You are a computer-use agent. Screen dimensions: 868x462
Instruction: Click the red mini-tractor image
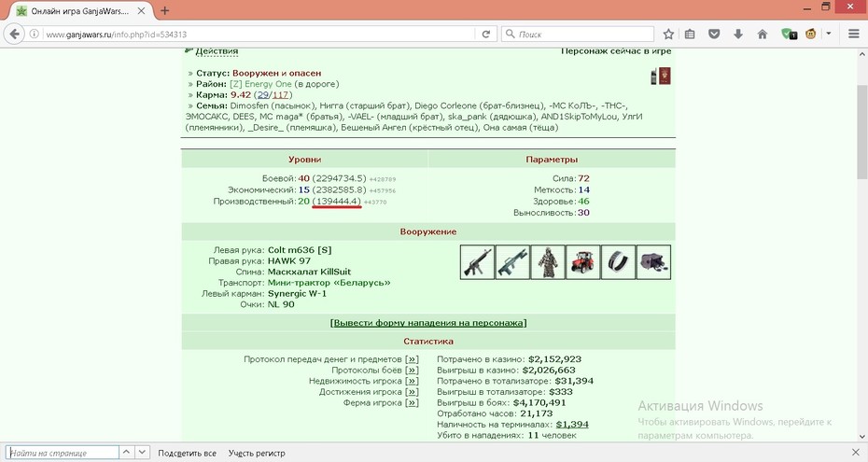pos(583,262)
